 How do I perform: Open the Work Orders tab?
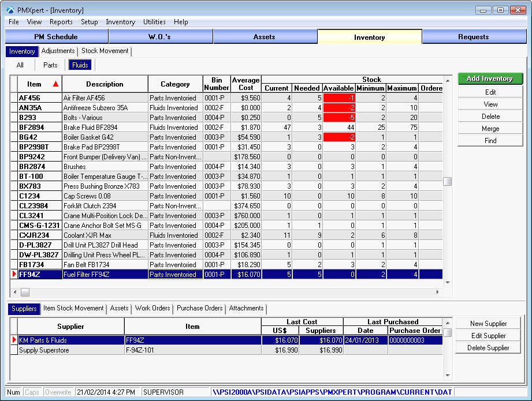152,308
